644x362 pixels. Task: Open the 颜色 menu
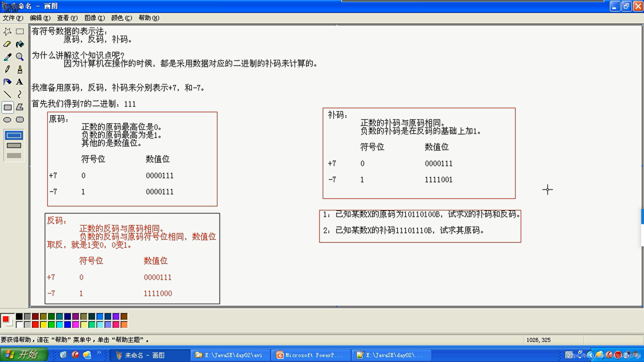click(122, 18)
